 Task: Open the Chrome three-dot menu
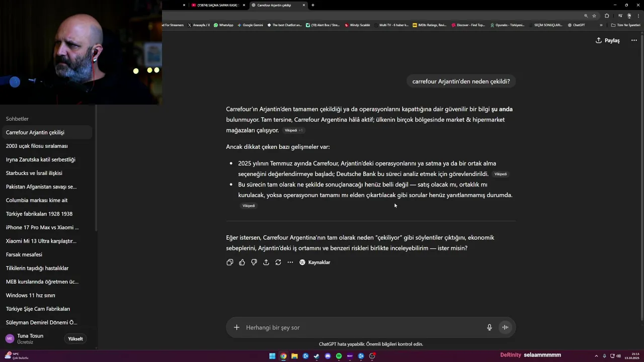[638, 16]
